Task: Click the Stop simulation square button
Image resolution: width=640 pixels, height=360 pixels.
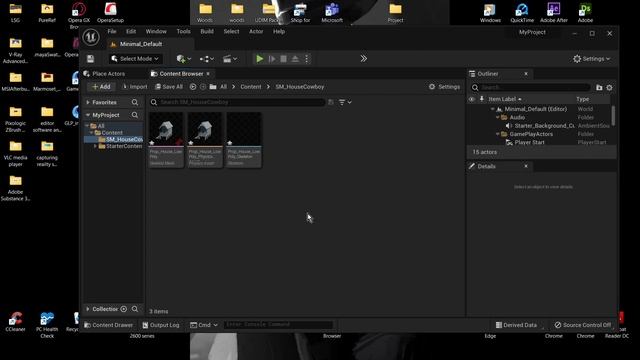Action: click(x=283, y=59)
